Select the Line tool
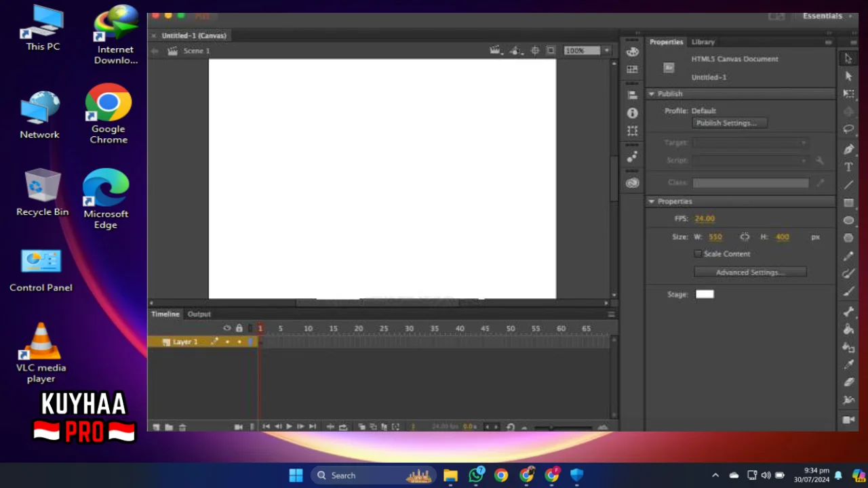Screen dimensions: 868x488 click(x=848, y=184)
